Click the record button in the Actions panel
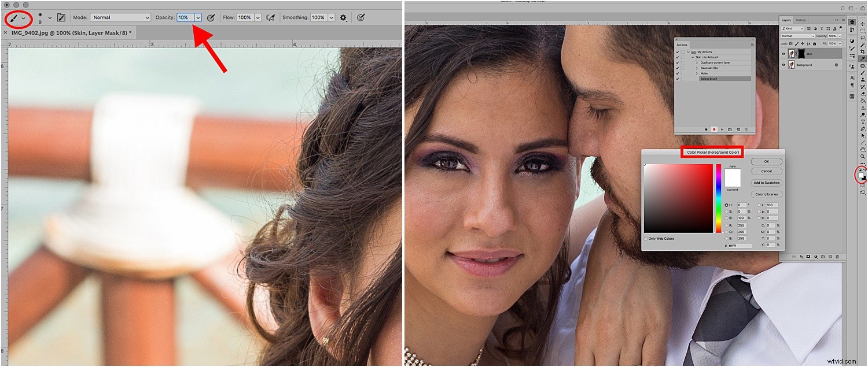Viewport: 868px width, 367px height. pyautogui.click(x=715, y=129)
